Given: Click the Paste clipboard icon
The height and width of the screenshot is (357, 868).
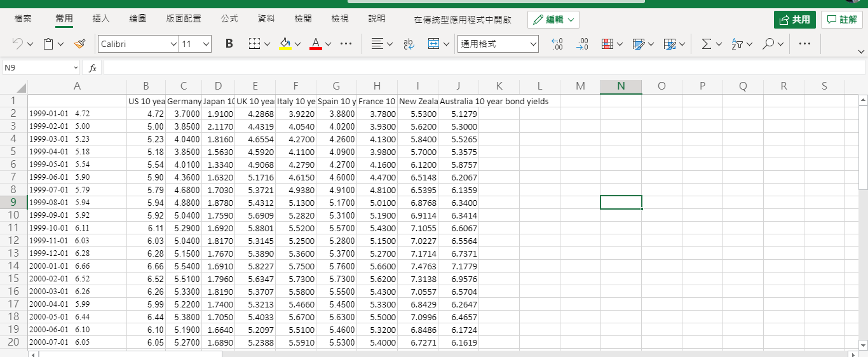Looking at the screenshot, I should pos(48,44).
